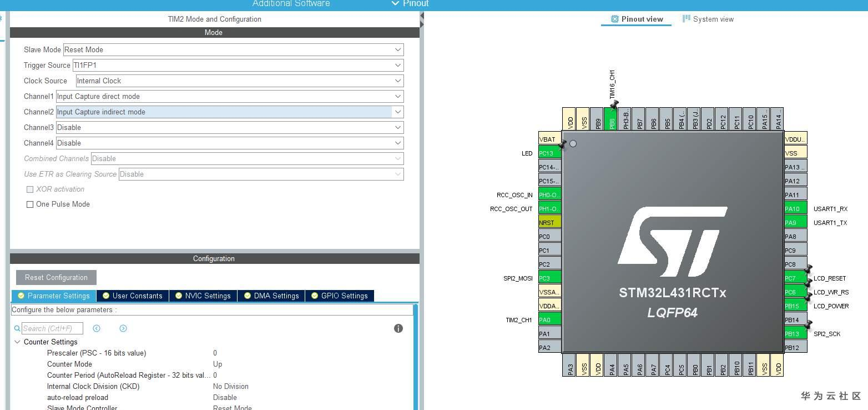The image size is (868, 410).
Task: Click the PA0 TIM2_CH1 pin
Action: tap(549, 320)
